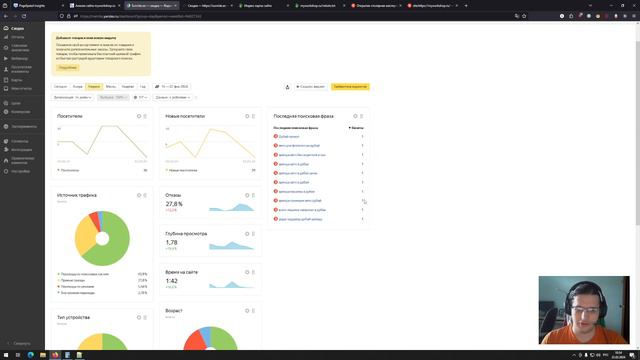This screenshot has height=360, width=640.
Task: Open settings gear of Отказы widget
Action: click(x=247, y=195)
